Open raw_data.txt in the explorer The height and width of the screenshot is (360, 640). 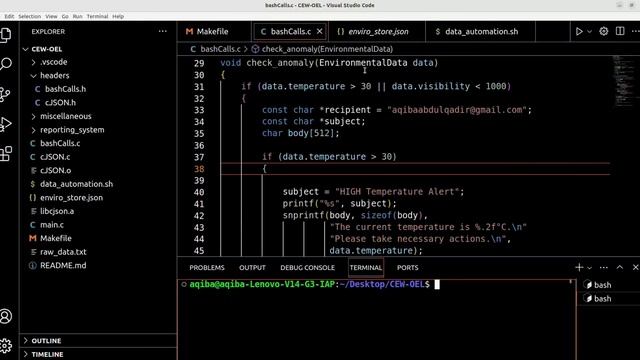click(x=98, y=252)
